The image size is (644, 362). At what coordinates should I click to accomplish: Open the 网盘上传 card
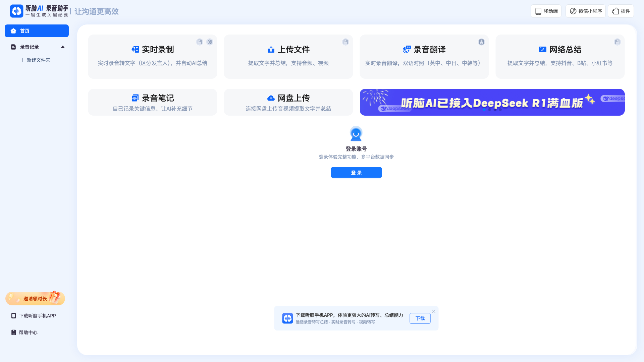coord(288,102)
